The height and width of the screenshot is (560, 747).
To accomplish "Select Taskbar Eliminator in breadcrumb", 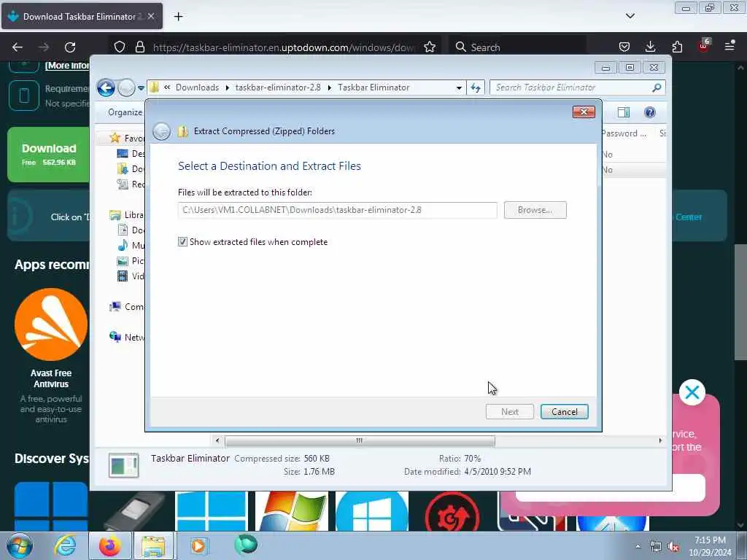I will pos(373,87).
